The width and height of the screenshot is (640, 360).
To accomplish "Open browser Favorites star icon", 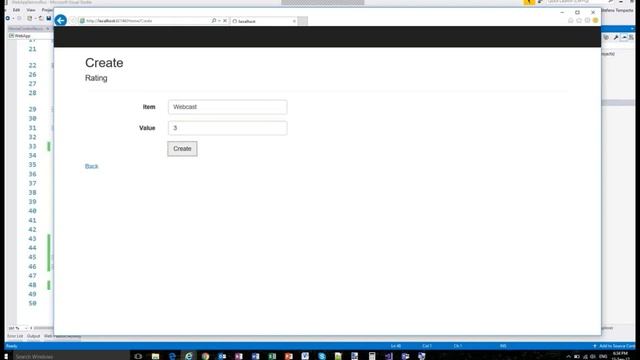I will click(x=579, y=20).
